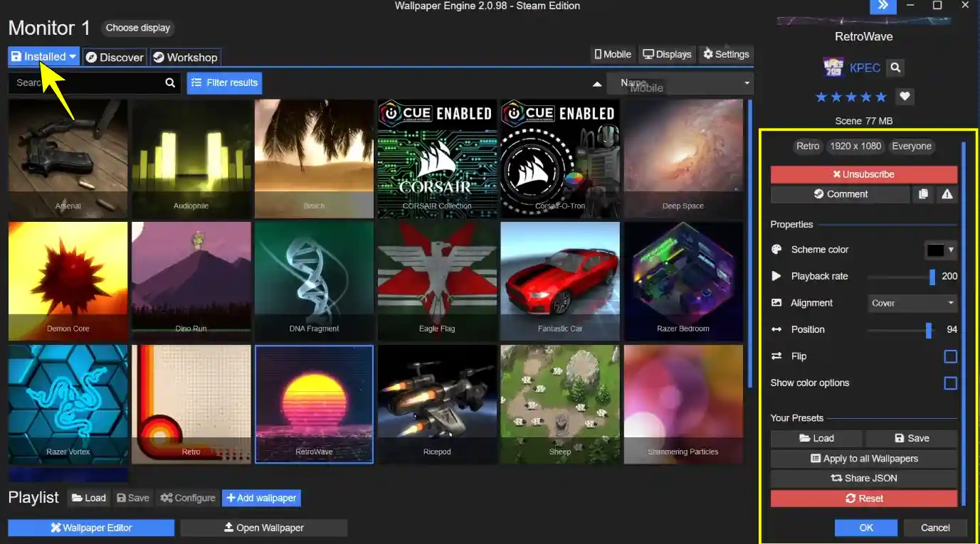Load a preset

[x=816, y=439]
